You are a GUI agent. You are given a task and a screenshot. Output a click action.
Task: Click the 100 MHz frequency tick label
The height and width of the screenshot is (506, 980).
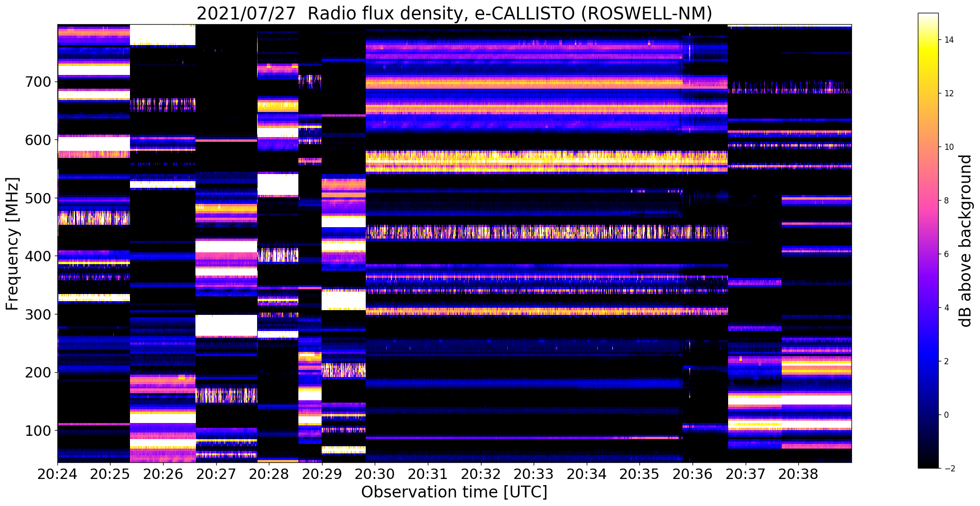coord(37,431)
